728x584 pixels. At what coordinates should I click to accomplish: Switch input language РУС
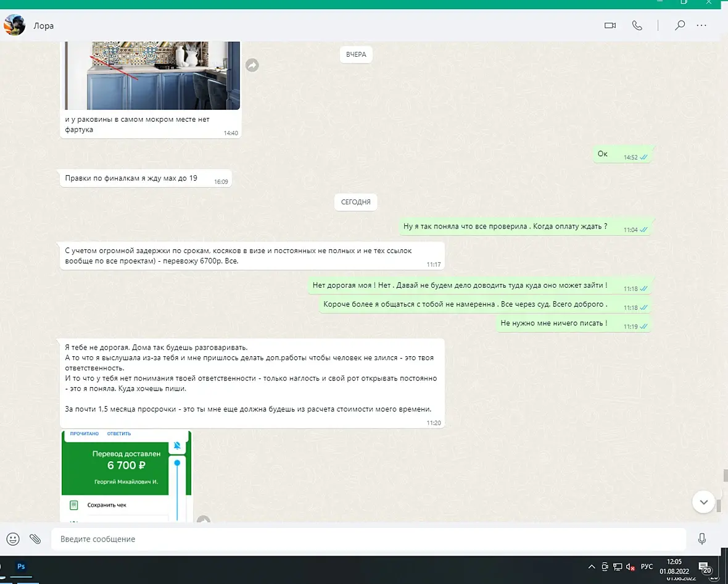point(647,566)
